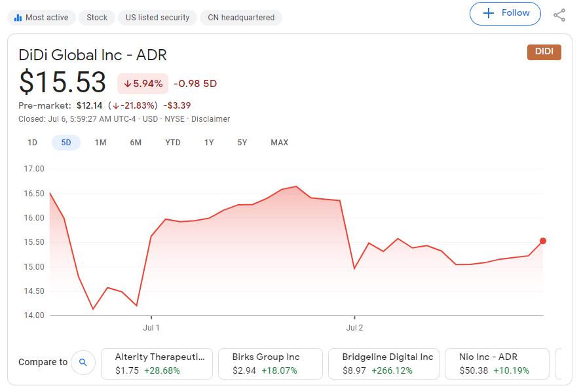Click the compare search magnifier icon
The height and width of the screenshot is (392, 581).
click(83, 362)
